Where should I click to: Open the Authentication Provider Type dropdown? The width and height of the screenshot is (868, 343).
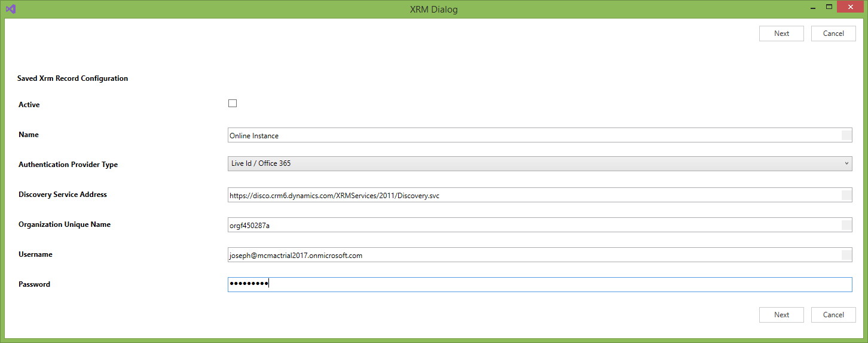click(539, 163)
